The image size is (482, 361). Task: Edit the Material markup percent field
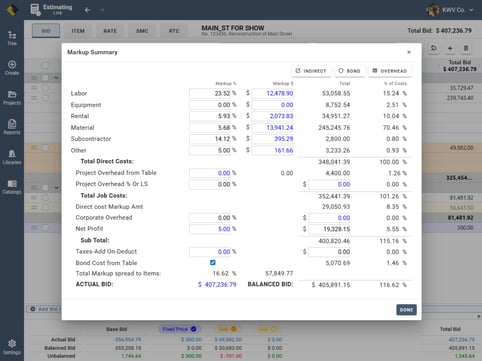(210, 127)
